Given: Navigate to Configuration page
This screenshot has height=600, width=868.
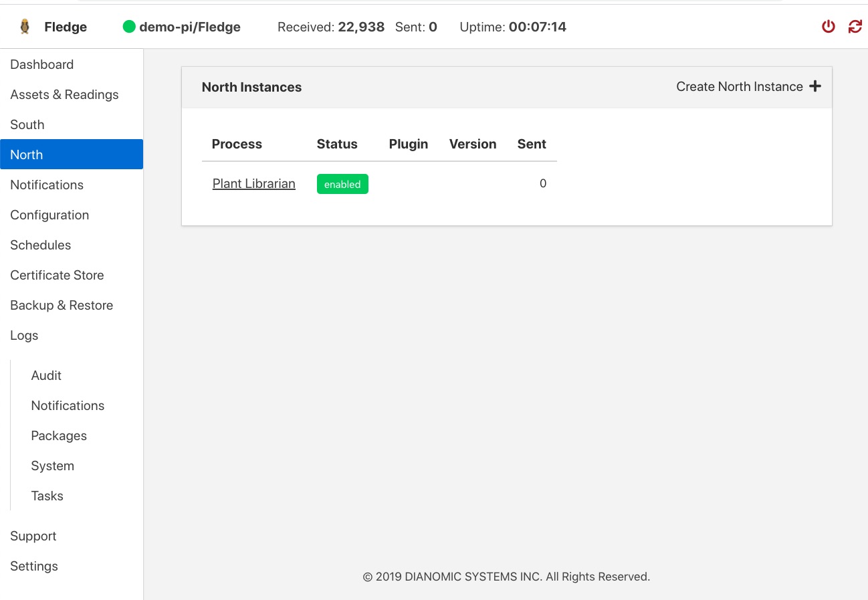Looking at the screenshot, I should [x=49, y=215].
